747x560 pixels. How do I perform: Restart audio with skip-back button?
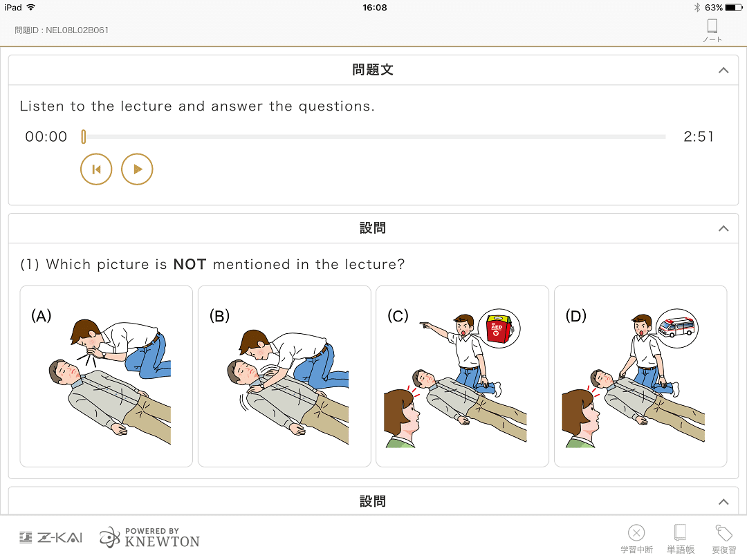(x=96, y=169)
